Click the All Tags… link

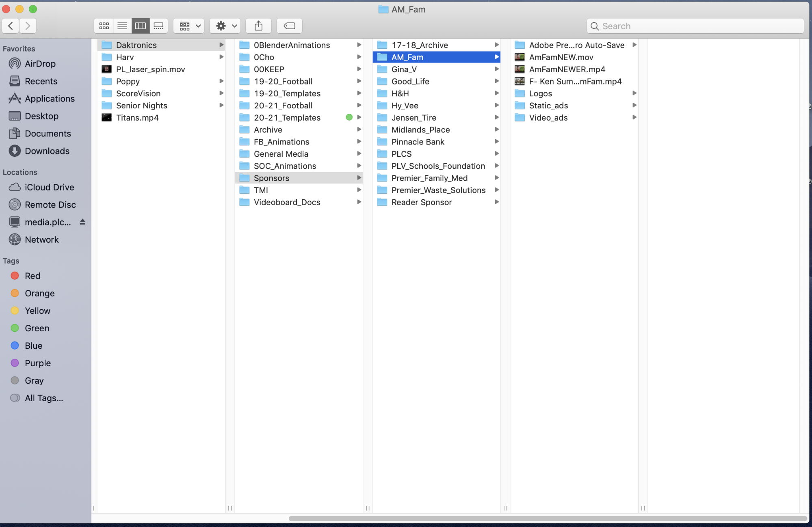click(43, 398)
